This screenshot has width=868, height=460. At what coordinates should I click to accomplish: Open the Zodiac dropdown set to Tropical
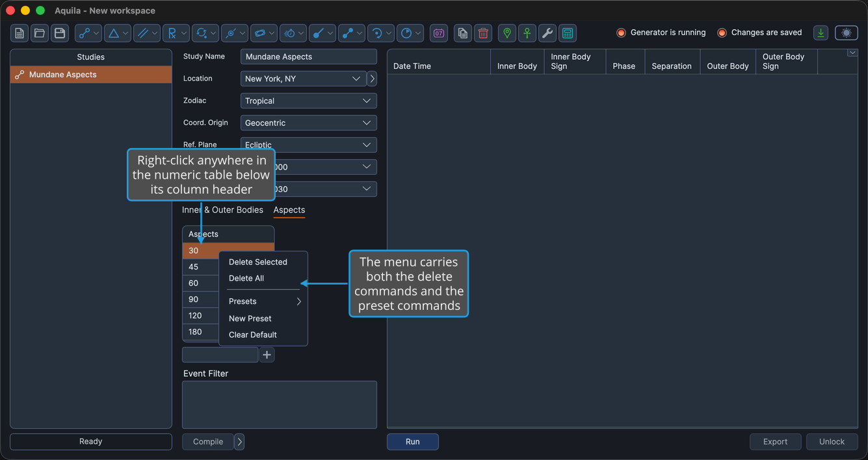[309, 101]
